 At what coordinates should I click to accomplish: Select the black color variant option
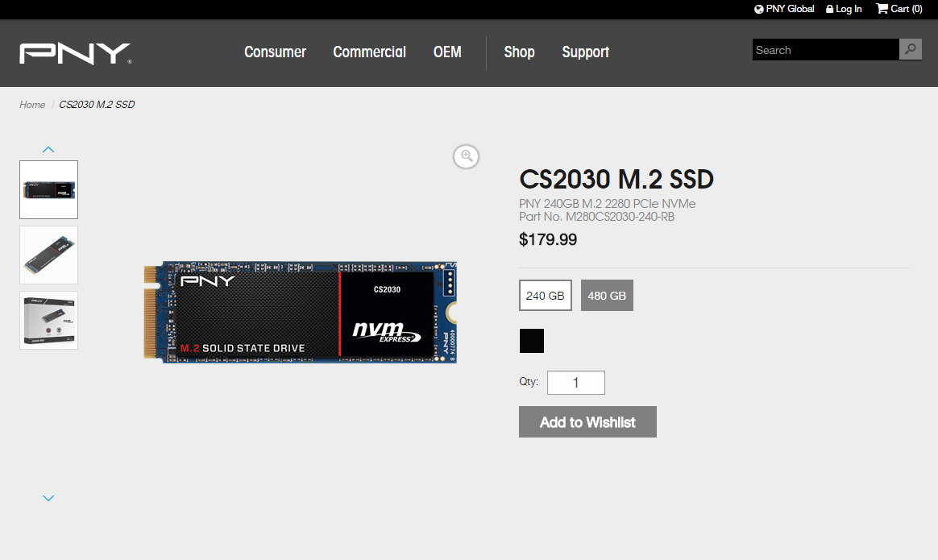531,340
